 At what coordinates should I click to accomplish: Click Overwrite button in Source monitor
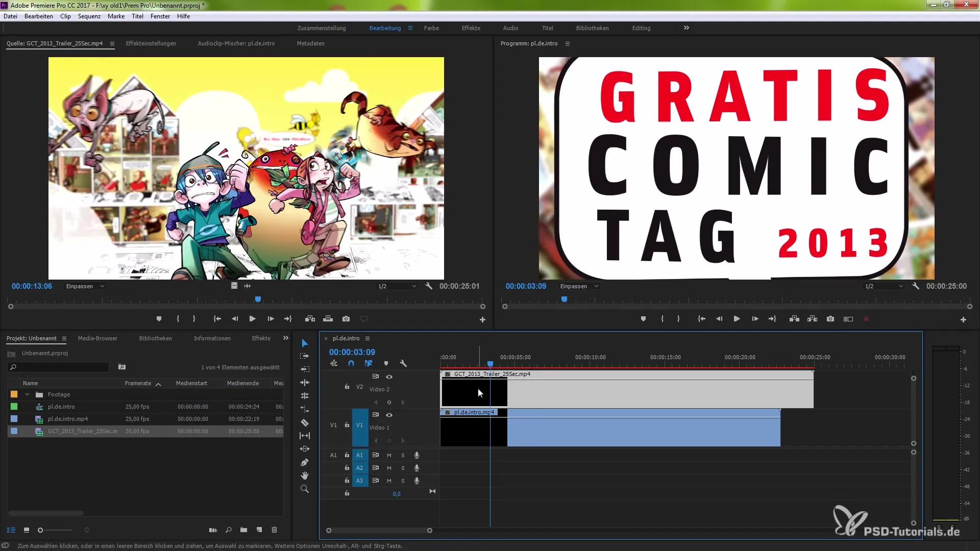(328, 319)
